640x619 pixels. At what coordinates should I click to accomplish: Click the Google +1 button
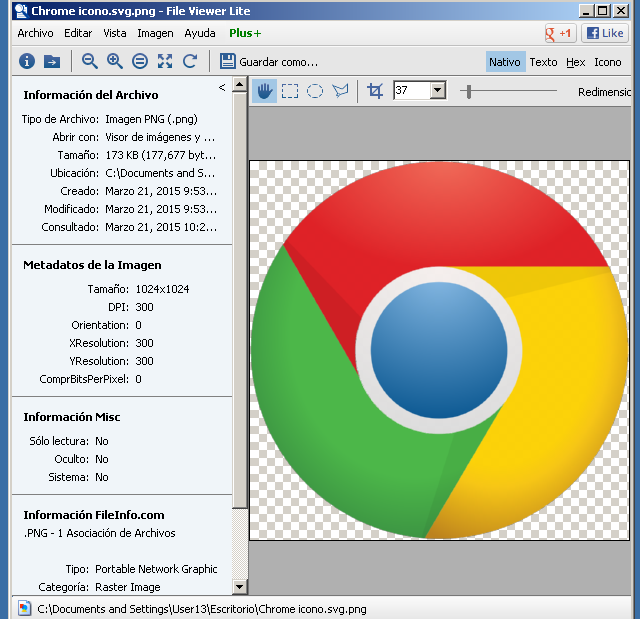pyautogui.click(x=560, y=33)
